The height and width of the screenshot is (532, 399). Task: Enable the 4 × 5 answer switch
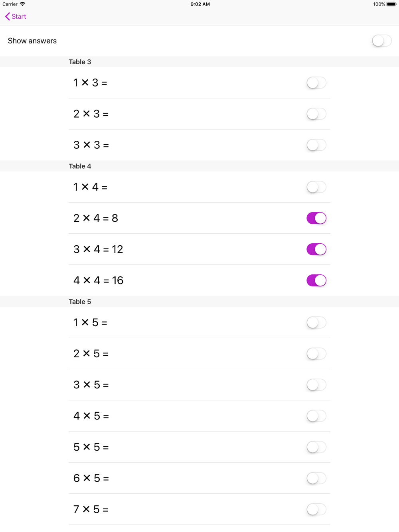[x=316, y=416]
